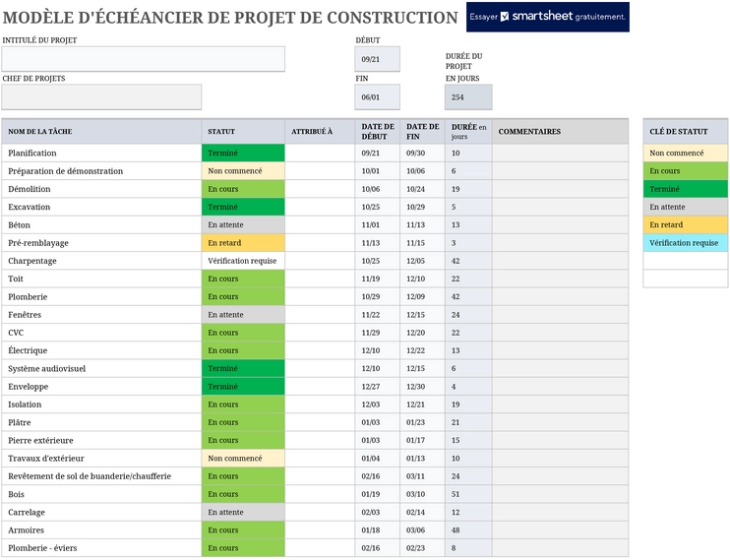This screenshot has width=730, height=560.
Task: Click the Smartsheet checkmark logo icon
Action: coord(505,17)
